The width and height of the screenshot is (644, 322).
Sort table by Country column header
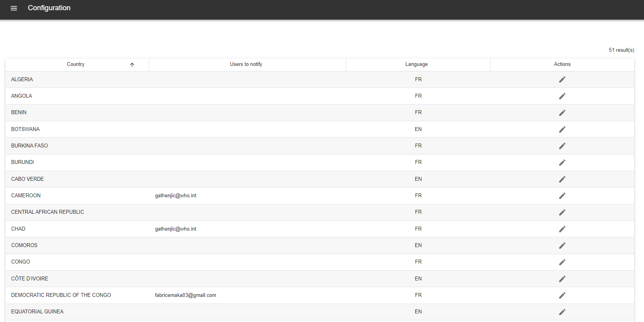(x=76, y=64)
